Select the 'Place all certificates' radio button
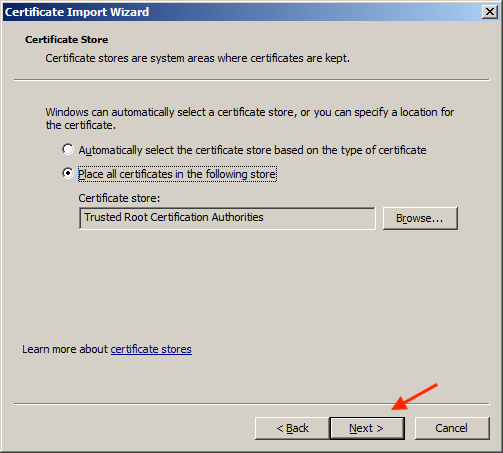The image size is (503, 453). coord(68,173)
